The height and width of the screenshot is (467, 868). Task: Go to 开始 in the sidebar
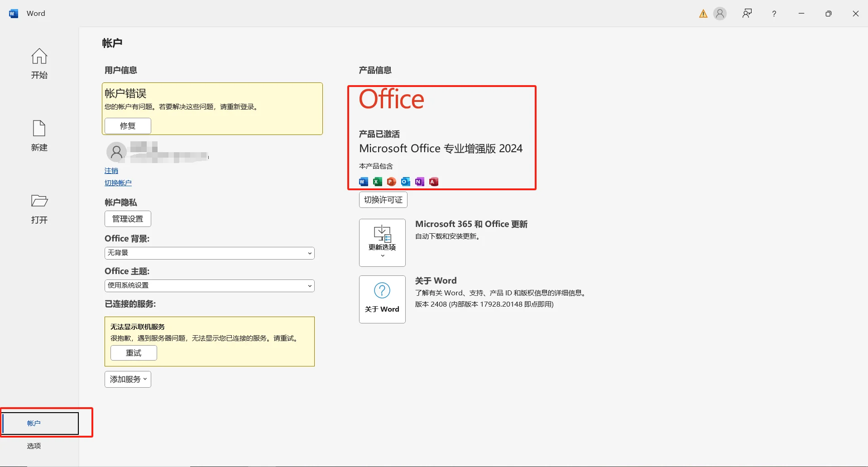(x=39, y=63)
